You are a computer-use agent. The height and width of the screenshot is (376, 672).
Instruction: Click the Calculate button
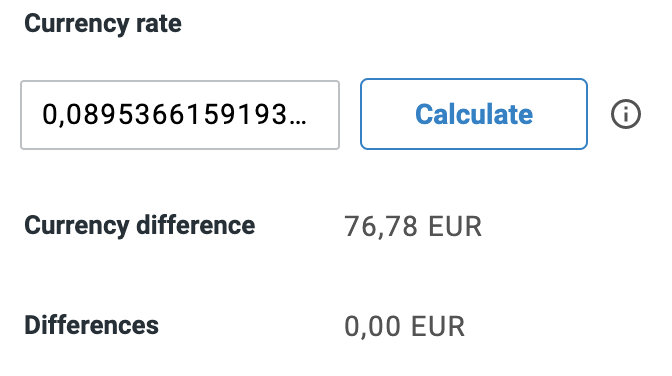tap(474, 114)
